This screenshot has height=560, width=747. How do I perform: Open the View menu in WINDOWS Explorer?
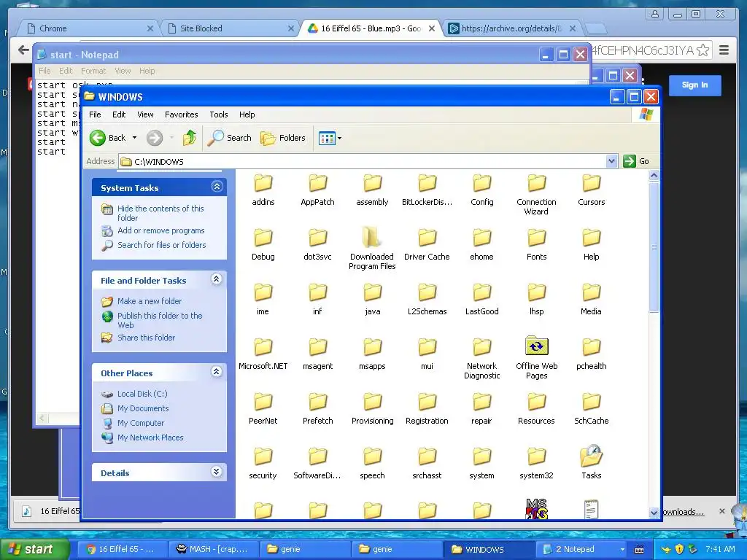pyautogui.click(x=145, y=114)
